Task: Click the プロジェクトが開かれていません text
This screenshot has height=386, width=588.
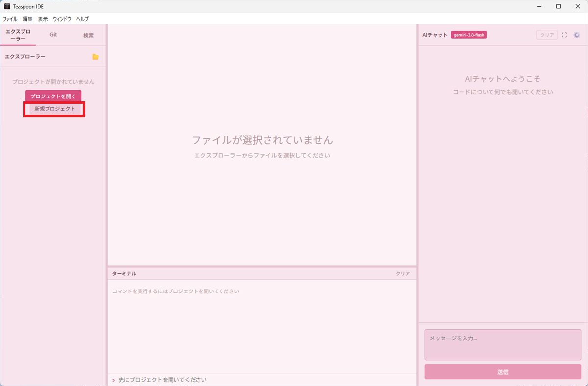Action: 53,82
